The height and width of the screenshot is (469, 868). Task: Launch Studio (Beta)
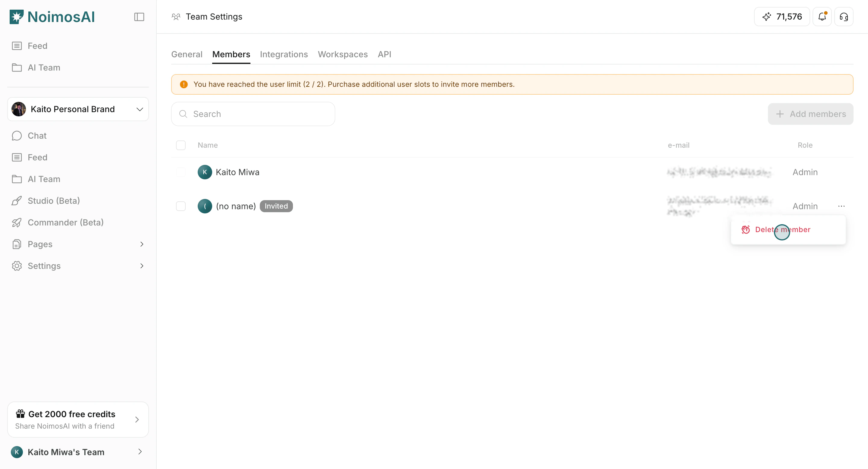coord(54,200)
